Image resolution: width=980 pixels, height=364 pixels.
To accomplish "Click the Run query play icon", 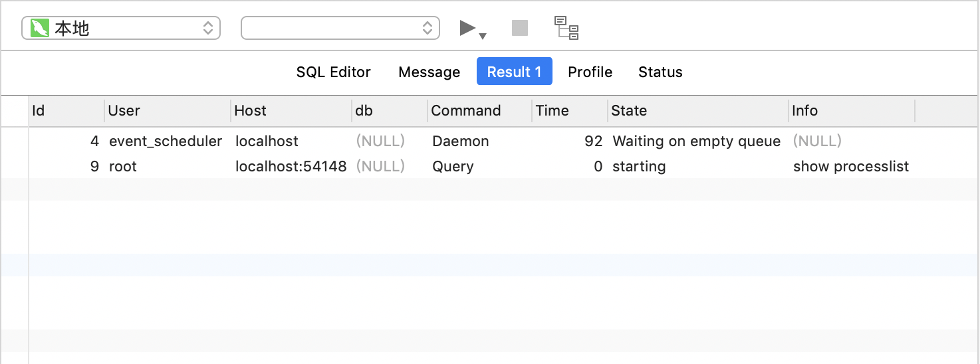I will tap(467, 28).
